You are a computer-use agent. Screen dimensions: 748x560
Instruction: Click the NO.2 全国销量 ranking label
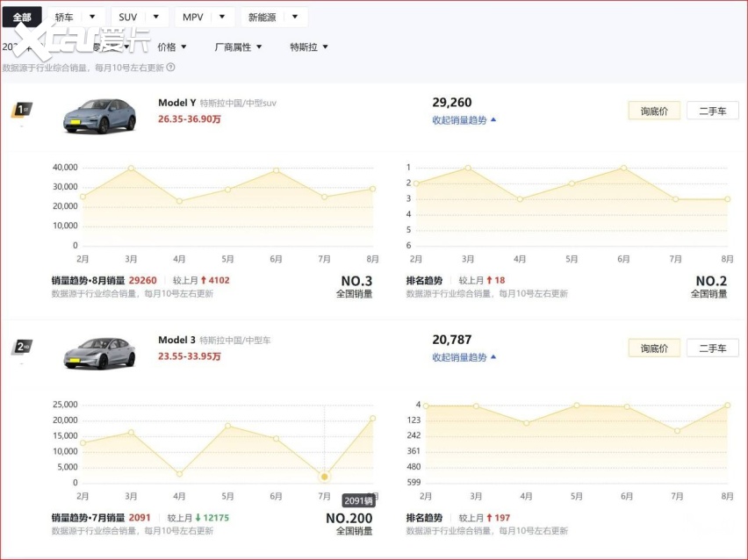click(709, 287)
